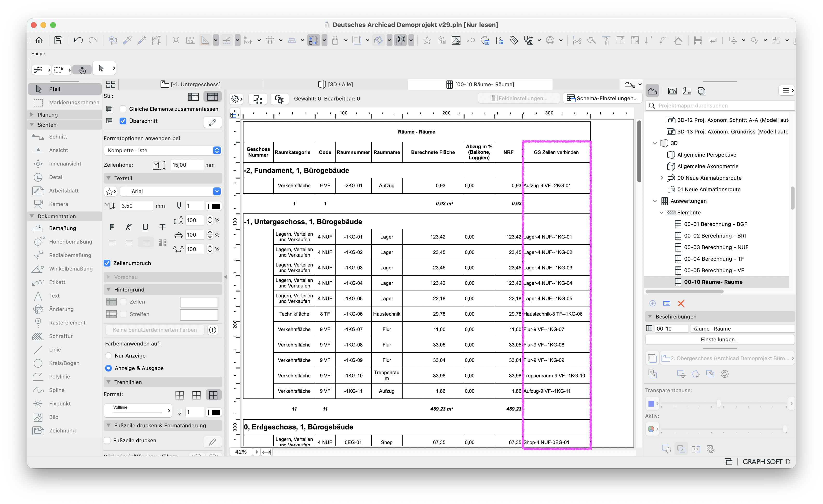823x504 pixels.
Task: Click the Unterstrichen (U) icon
Action: click(x=145, y=227)
